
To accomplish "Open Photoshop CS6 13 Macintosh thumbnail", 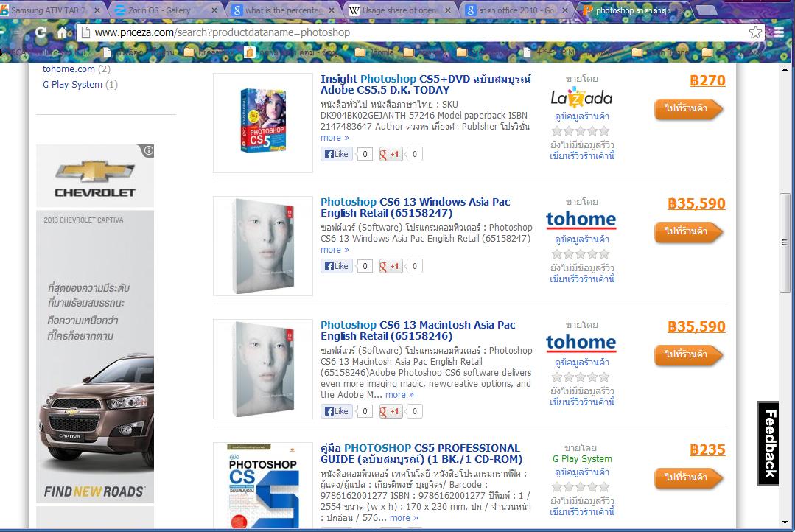I will tap(262, 369).
